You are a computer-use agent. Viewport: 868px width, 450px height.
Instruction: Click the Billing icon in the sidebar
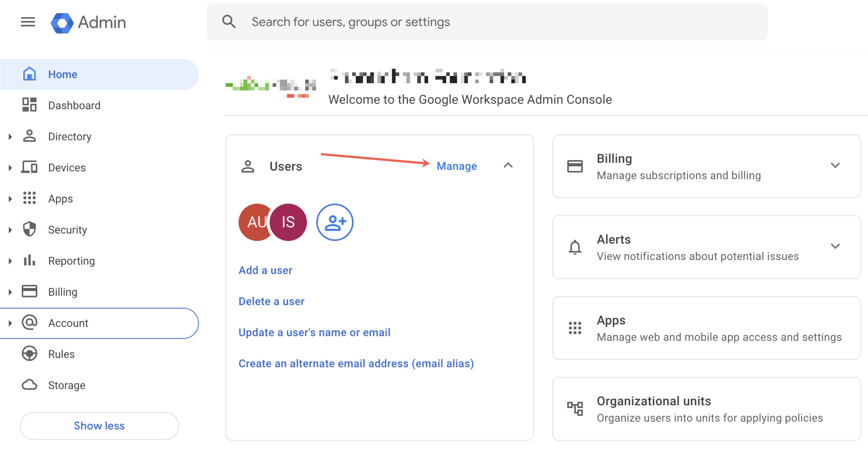(29, 291)
